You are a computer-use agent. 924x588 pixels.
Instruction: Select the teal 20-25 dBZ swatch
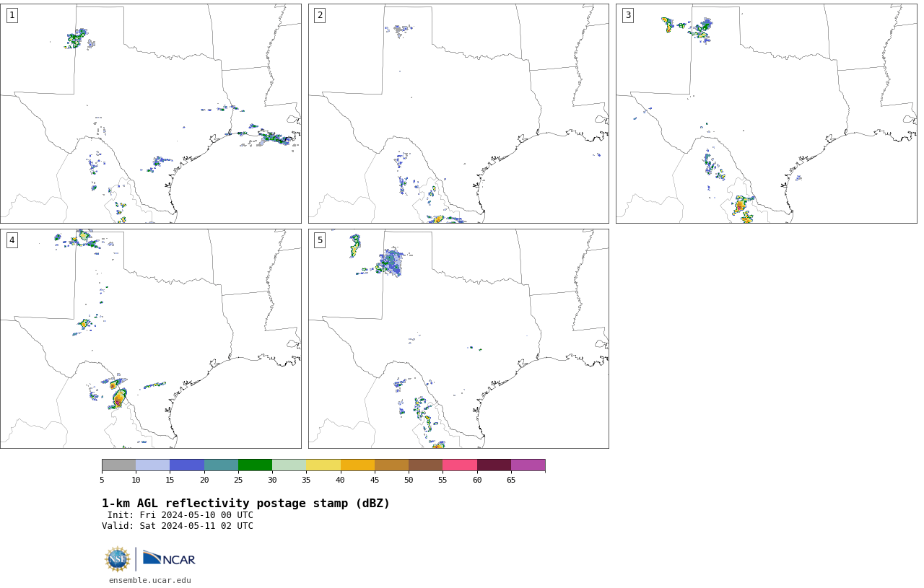221,465
